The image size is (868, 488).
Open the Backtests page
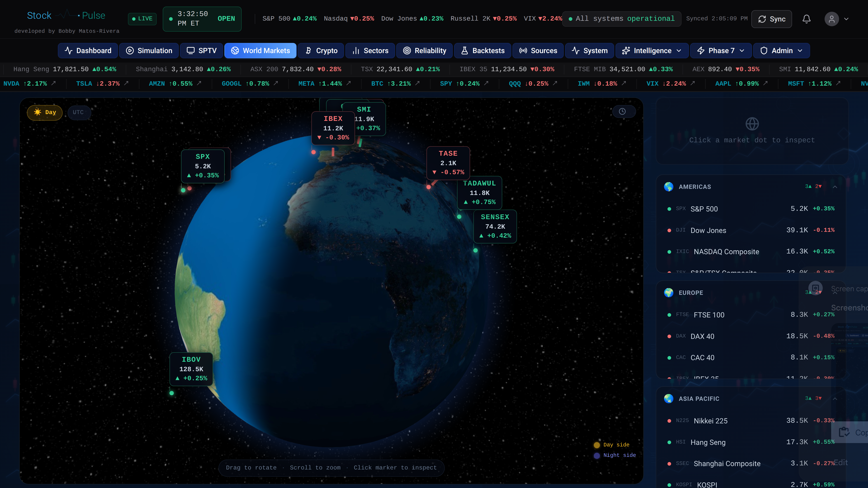click(482, 51)
